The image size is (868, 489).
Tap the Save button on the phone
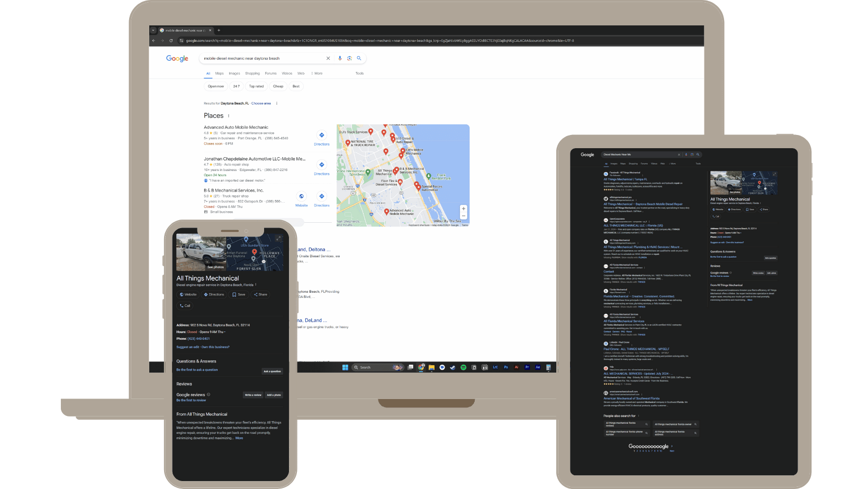239,294
